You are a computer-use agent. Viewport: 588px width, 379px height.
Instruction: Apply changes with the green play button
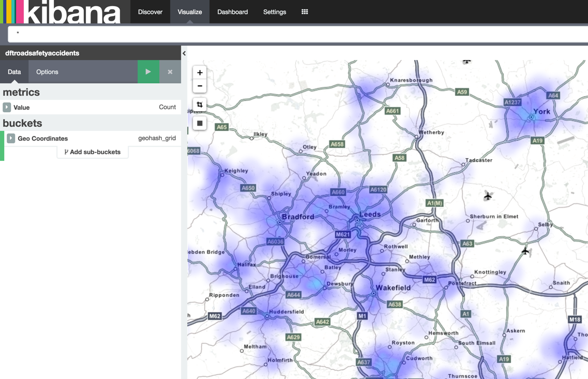pos(148,72)
